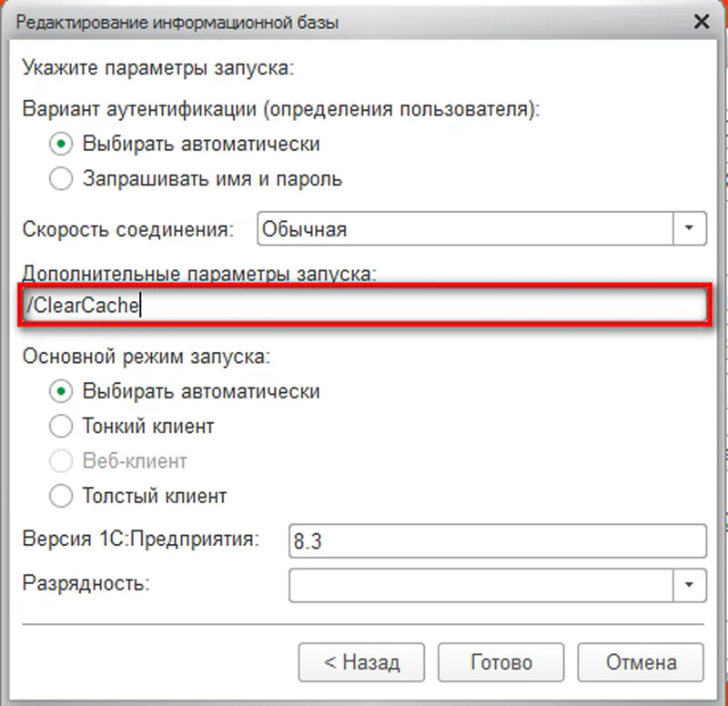728x706 pixels.
Task: Choose 'Толстый клиент' launch mode
Action: point(61,496)
